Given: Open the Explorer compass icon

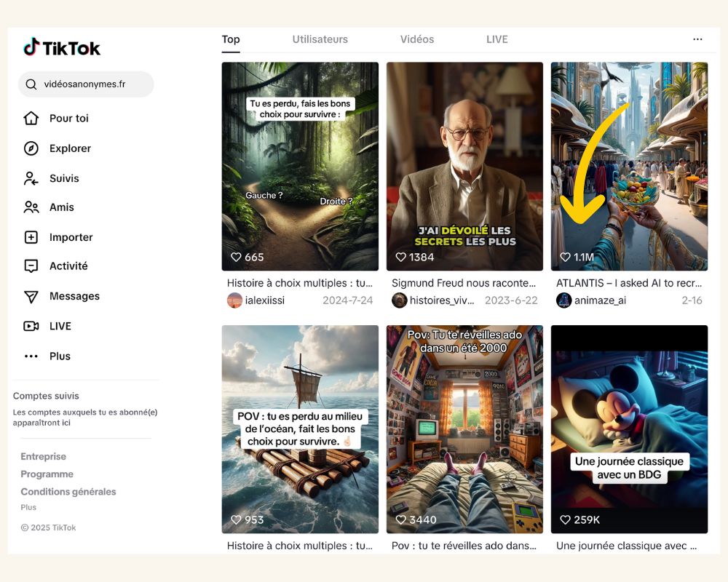Looking at the screenshot, I should (x=31, y=148).
